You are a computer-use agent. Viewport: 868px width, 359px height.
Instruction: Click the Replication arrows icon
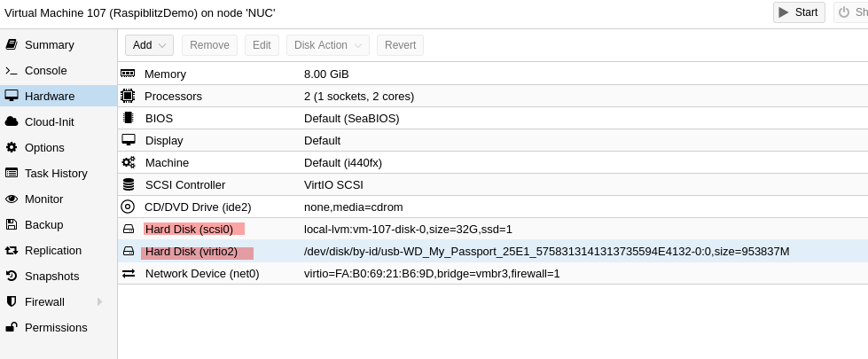coord(12,250)
